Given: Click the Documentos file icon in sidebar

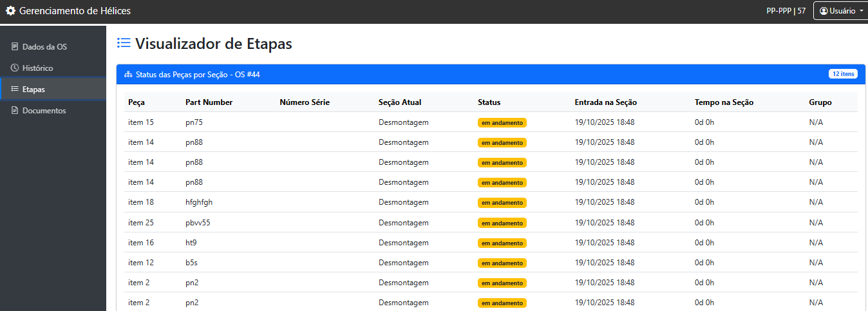Looking at the screenshot, I should click(15, 111).
